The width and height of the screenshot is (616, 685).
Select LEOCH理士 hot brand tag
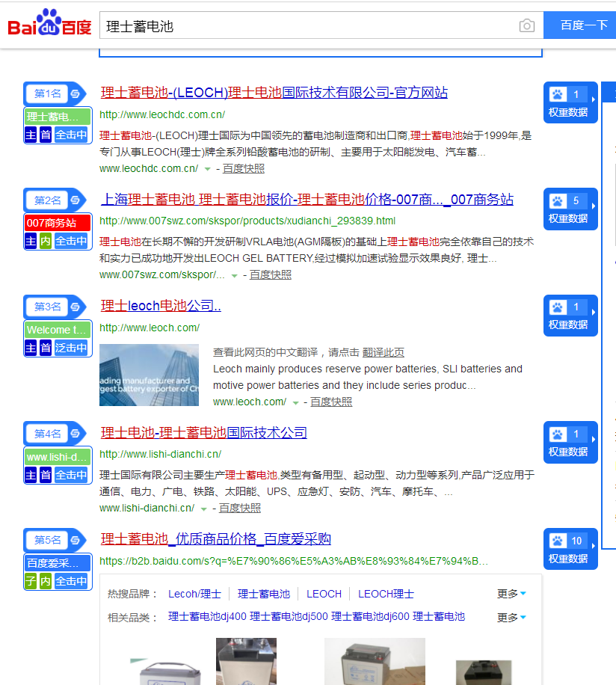[386, 594]
